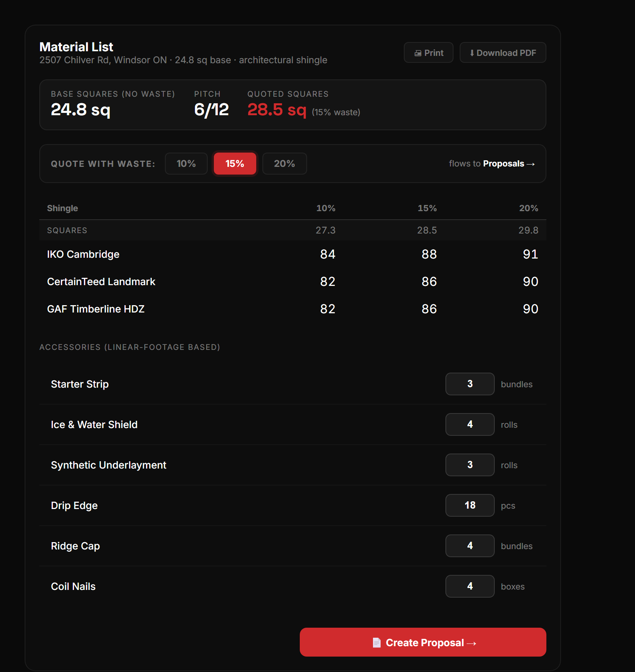This screenshot has height=672, width=635.
Task: Edit the Starter Strip bundles quantity field
Action: pos(470,384)
